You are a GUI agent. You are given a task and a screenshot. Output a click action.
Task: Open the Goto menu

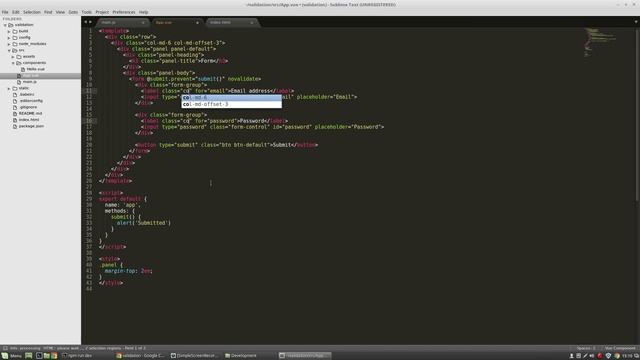73,12
